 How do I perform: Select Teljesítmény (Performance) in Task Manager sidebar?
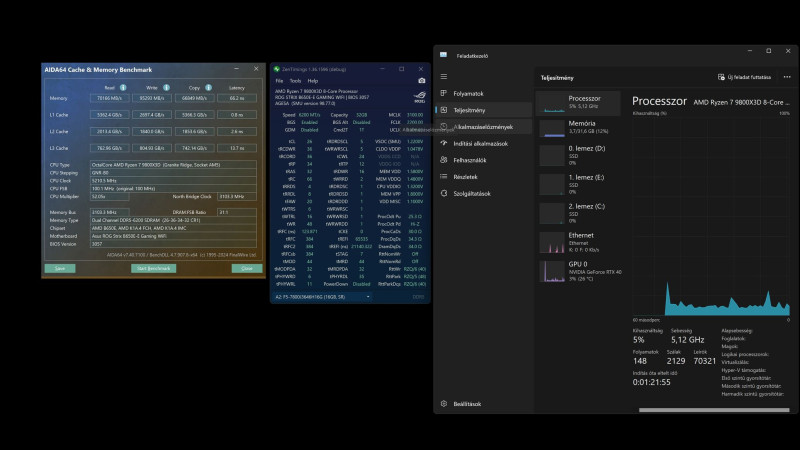[x=484, y=110]
